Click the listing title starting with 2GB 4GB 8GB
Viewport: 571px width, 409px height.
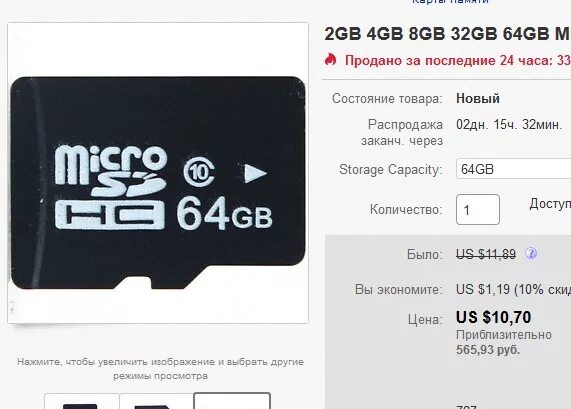448,34
